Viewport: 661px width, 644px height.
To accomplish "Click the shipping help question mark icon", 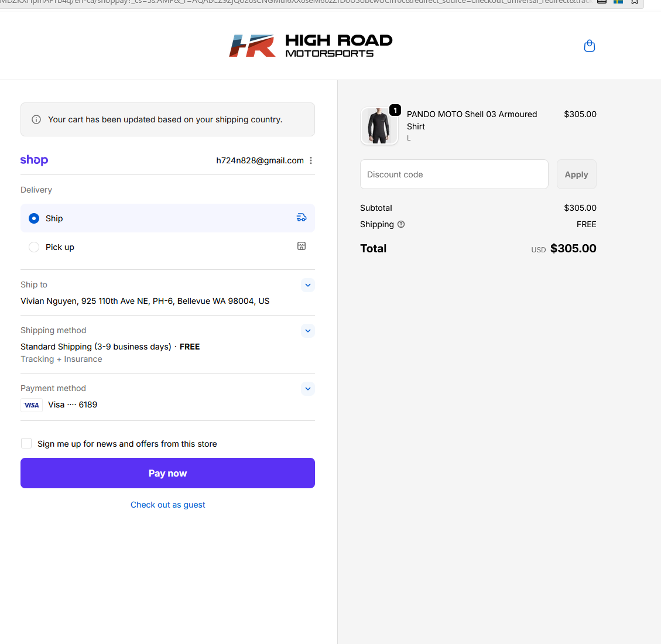I will [401, 224].
